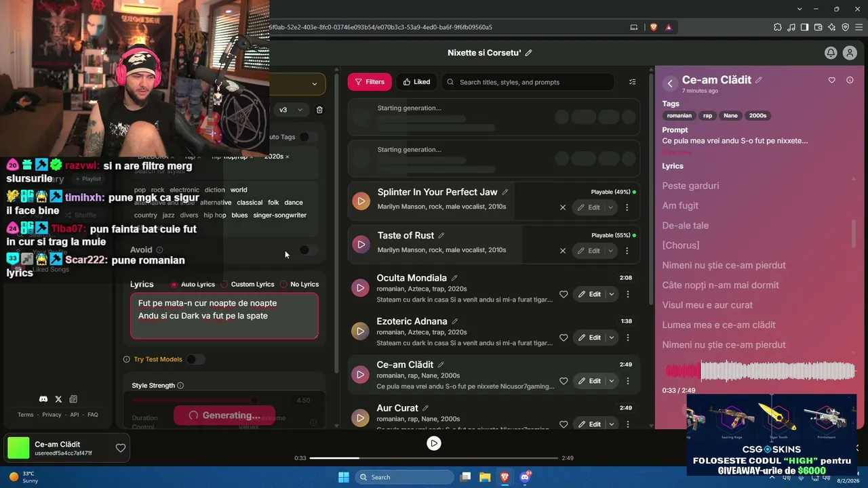Add the blues style tag
The height and width of the screenshot is (488, 868).
coord(239,215)
